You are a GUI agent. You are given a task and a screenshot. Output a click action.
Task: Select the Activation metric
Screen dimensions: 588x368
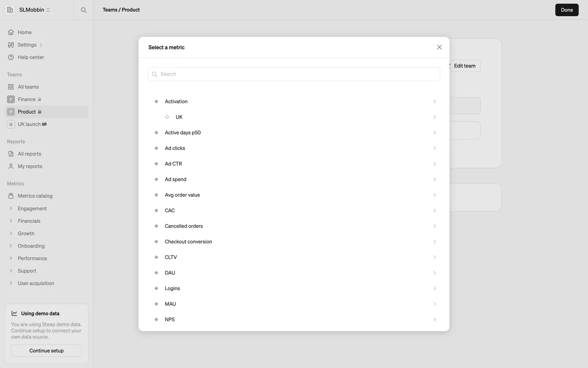tap(176, 102)
